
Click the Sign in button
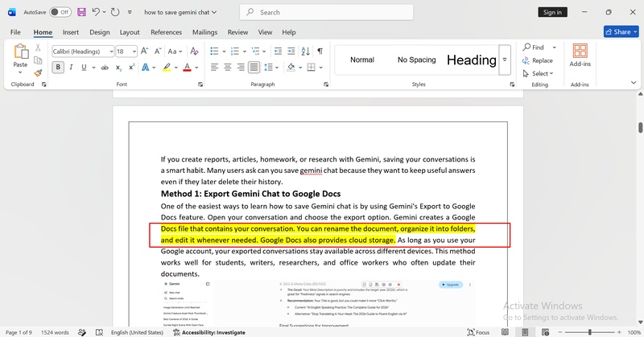[552, 12]
